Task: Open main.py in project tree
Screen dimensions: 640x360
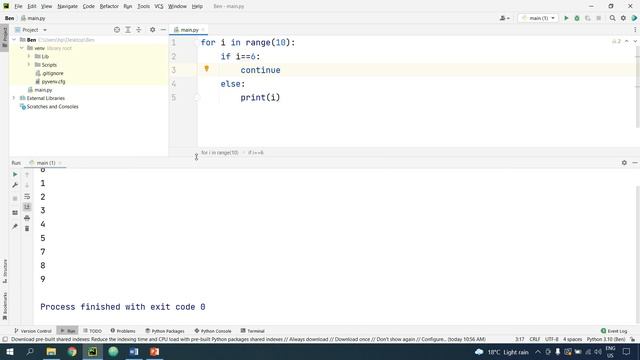Action: click(40, 90)
